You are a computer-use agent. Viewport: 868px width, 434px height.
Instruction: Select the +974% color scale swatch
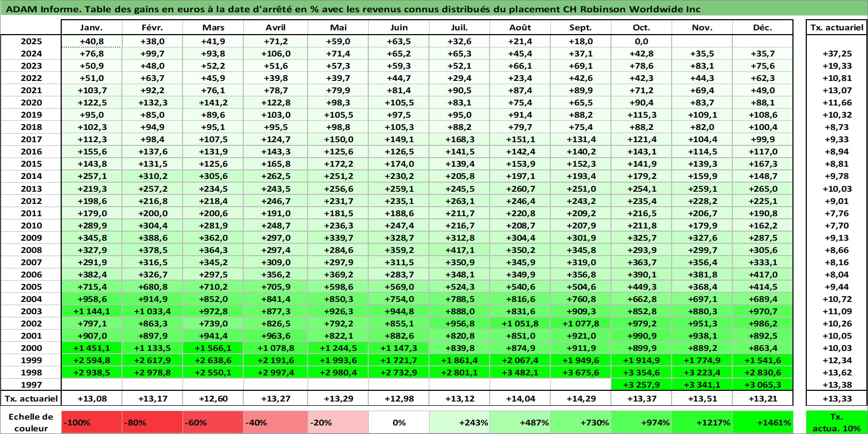(x=641, y=422)
